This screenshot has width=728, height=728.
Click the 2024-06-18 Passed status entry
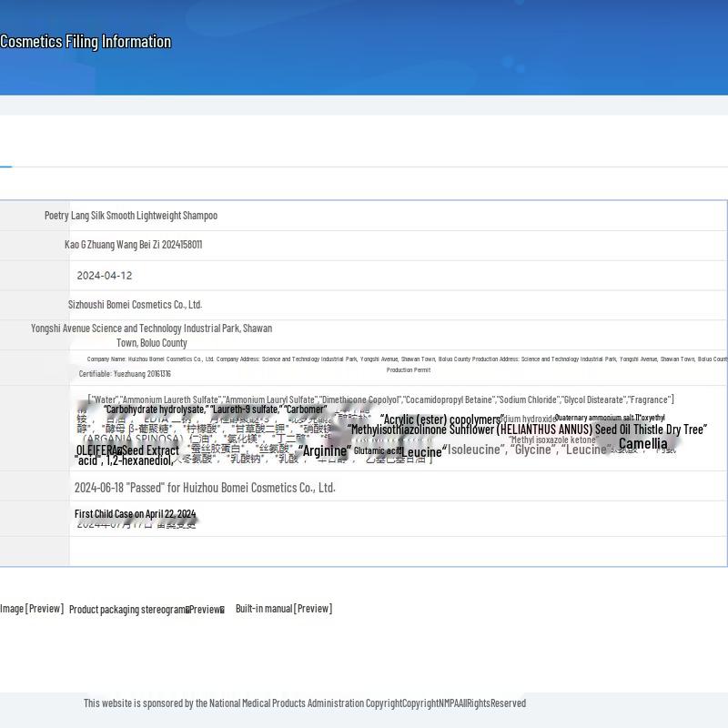coord(205,488)
